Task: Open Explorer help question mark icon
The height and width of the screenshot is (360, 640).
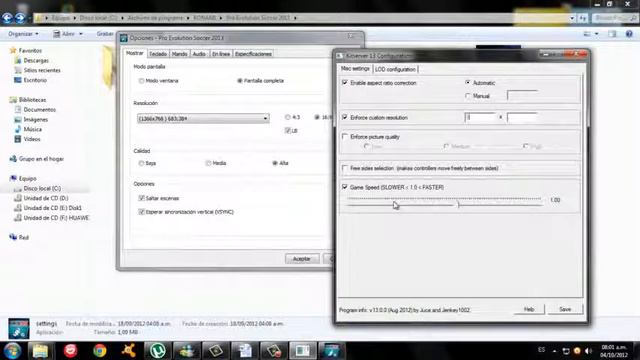Action: click(x=629, y=34)
